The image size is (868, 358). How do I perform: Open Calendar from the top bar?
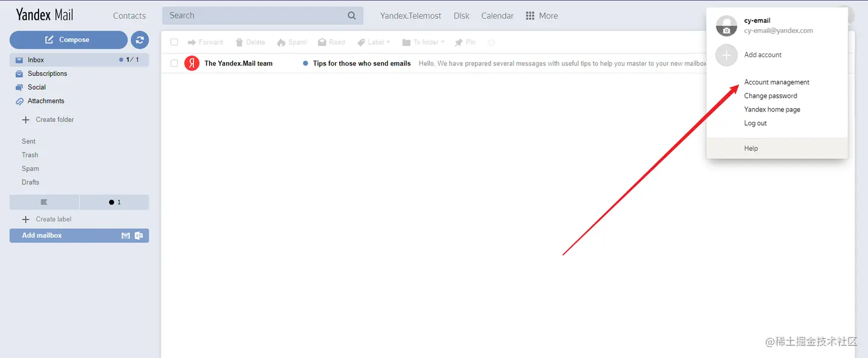(x=497, y=16)
